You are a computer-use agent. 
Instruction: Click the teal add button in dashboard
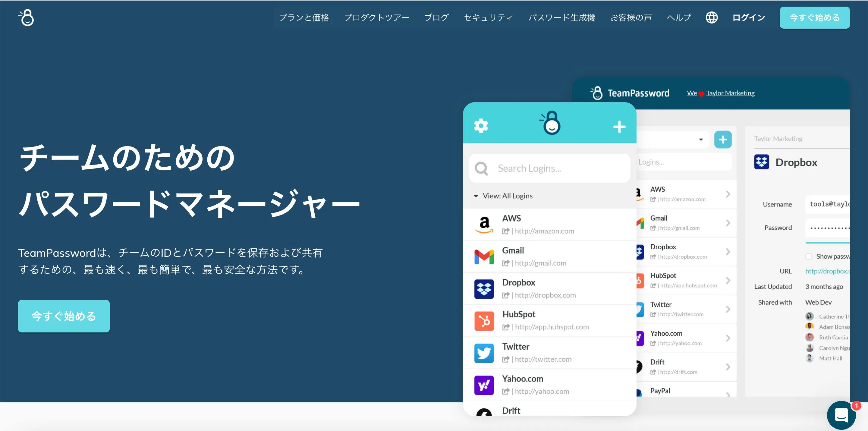(723, 140)
